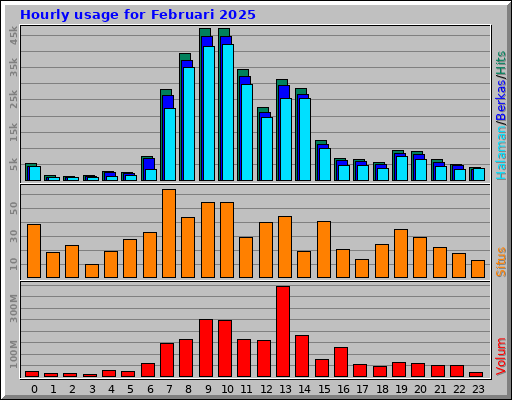512x400 pixels.
Task: Click the orange 'Situs' legend label
Action: click(501, 262)
